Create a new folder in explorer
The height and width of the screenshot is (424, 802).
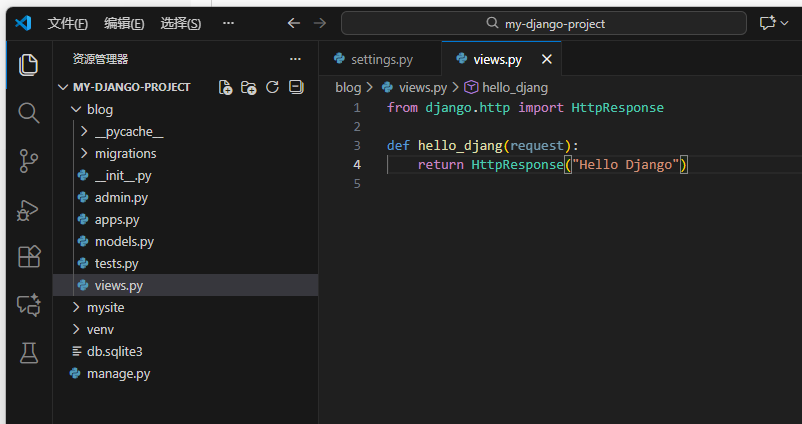[249, 87]
